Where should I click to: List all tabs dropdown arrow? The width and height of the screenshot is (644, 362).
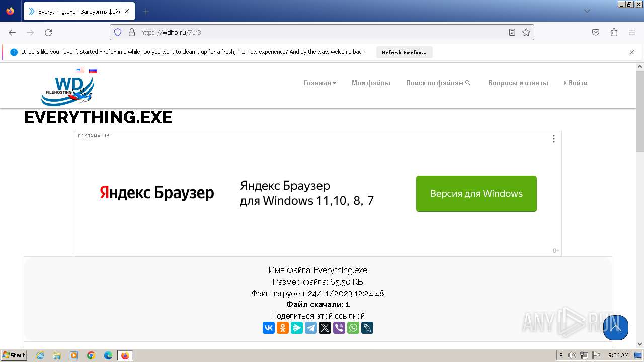click(587, 11)
